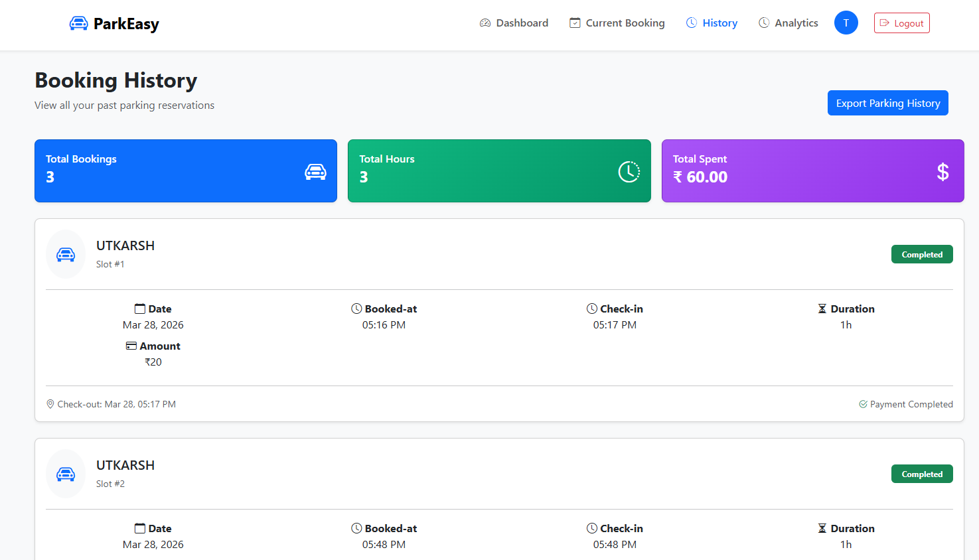The image size is (979, 560).
Task: Select the History nav link
Action: point(712,23)
